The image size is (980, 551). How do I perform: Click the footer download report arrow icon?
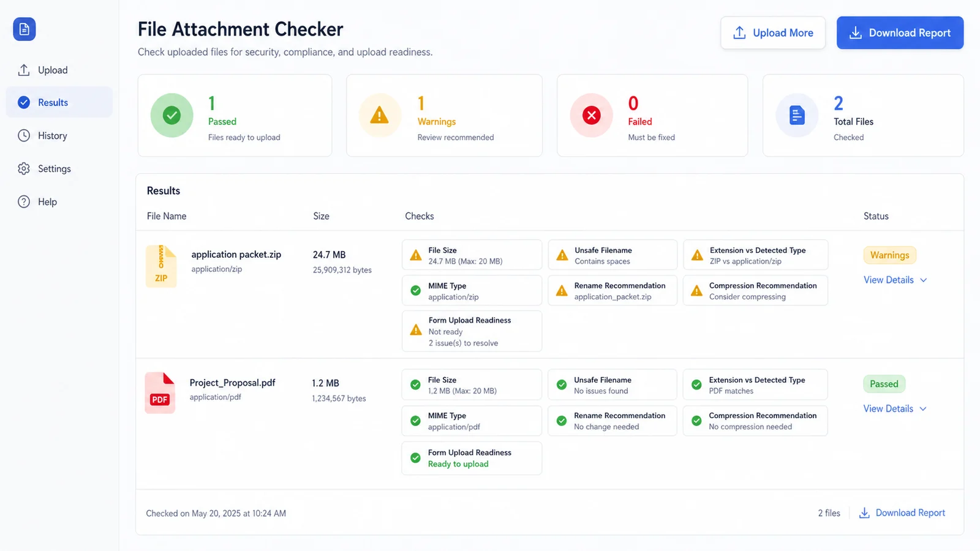[x=864, y=513]
